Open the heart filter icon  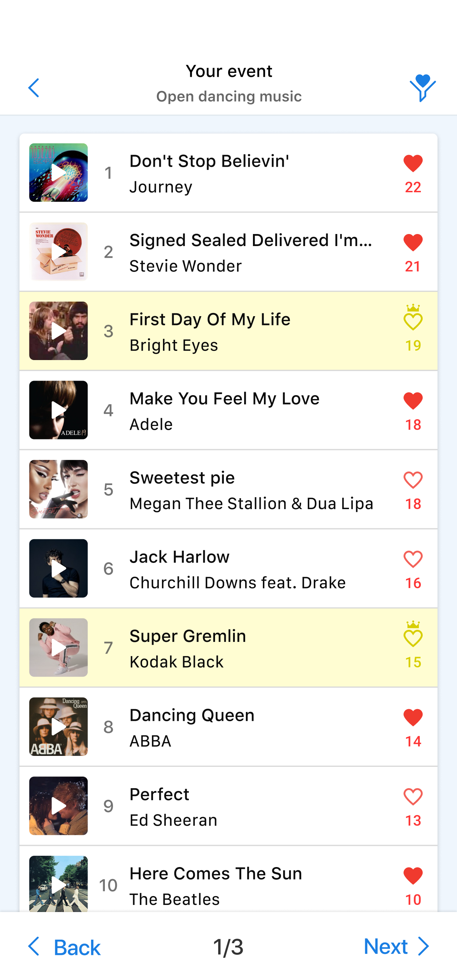[422, 88]
